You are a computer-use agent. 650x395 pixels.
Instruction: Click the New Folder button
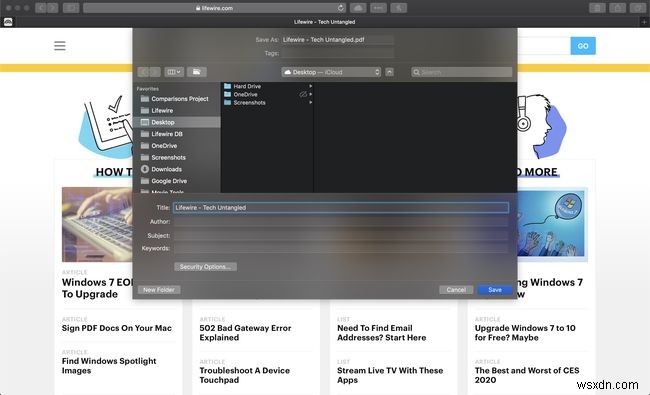click(159, 290)
